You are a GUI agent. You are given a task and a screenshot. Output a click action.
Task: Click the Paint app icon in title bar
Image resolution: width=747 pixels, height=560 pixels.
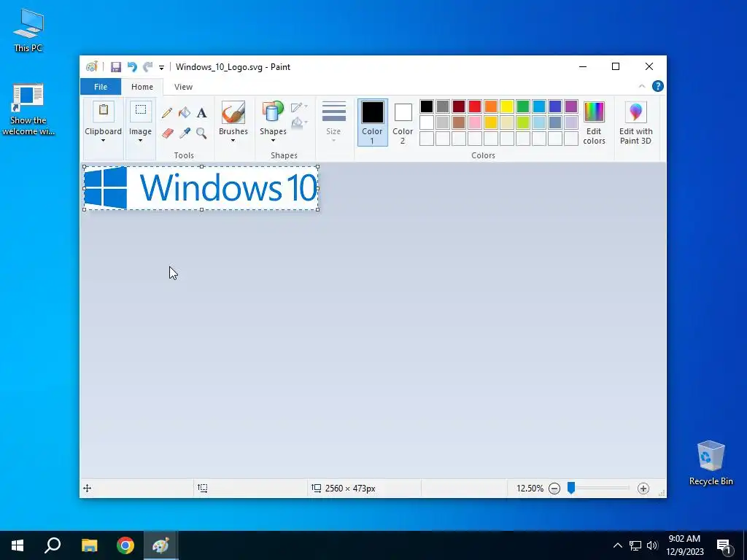(91, 66)
